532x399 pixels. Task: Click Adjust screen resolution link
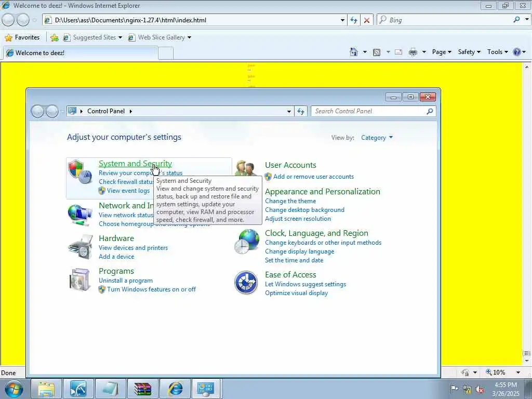coord(298,219)
